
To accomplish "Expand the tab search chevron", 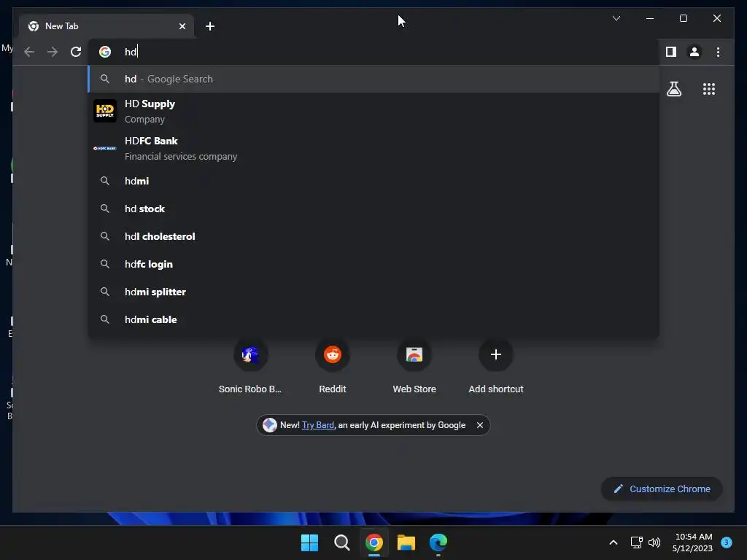I will coord(616,18).
